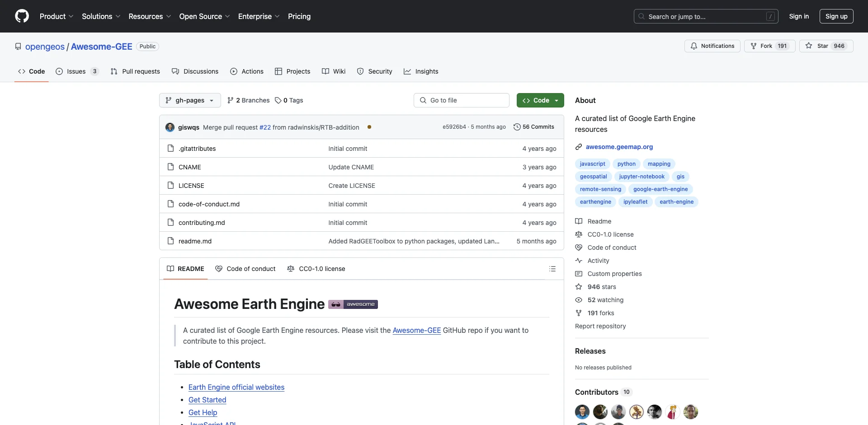The image size is (868, 425).
Task: Click giswqs author avatar in commit bar
Action: coord(170,127)
